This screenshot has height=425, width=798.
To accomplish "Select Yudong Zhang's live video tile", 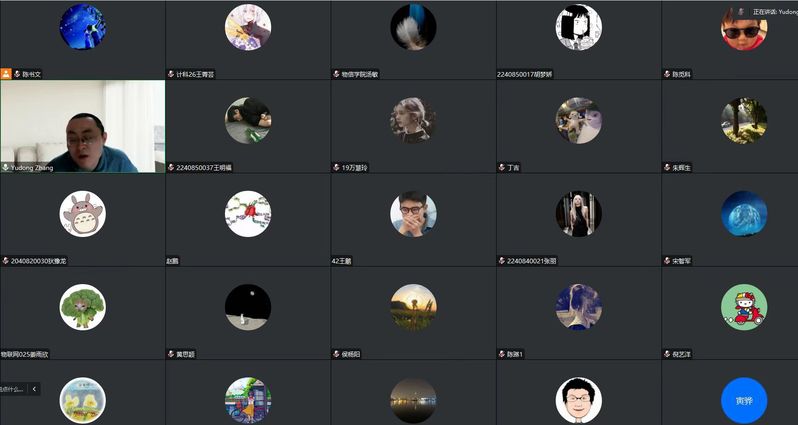I will [82, 126].
